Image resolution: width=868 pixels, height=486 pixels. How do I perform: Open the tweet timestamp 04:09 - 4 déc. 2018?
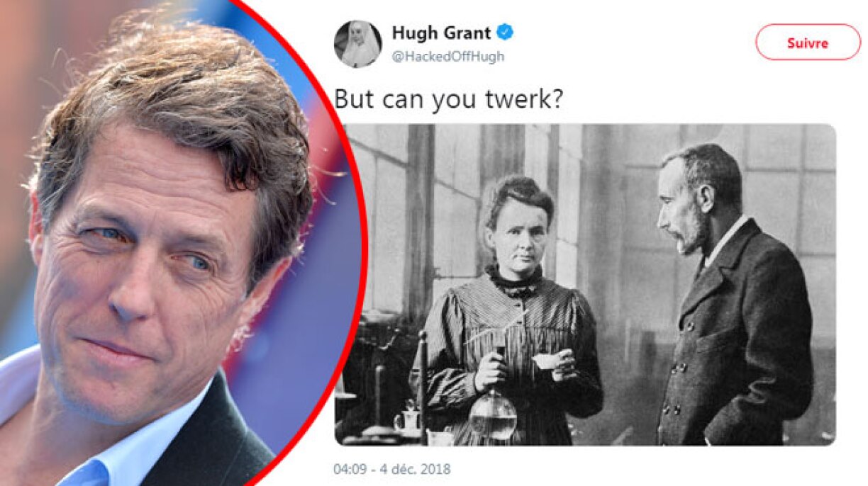click(x=391, y=469)
